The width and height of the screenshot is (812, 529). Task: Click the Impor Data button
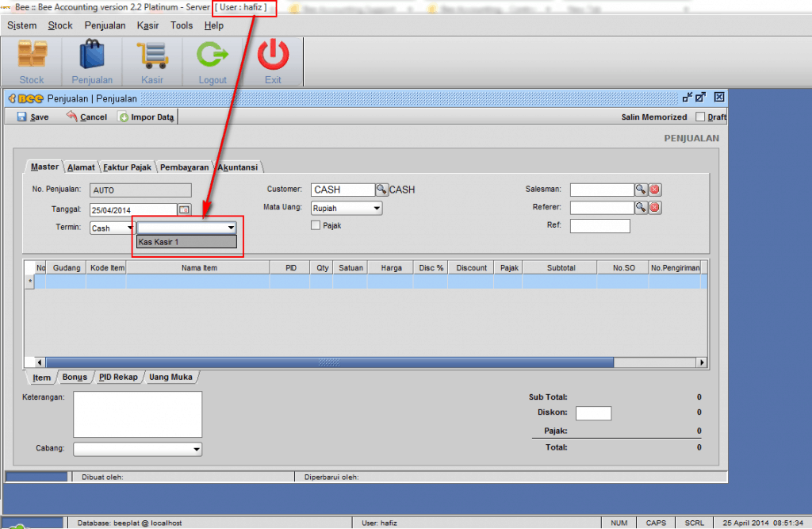click(x=147, y=117)
